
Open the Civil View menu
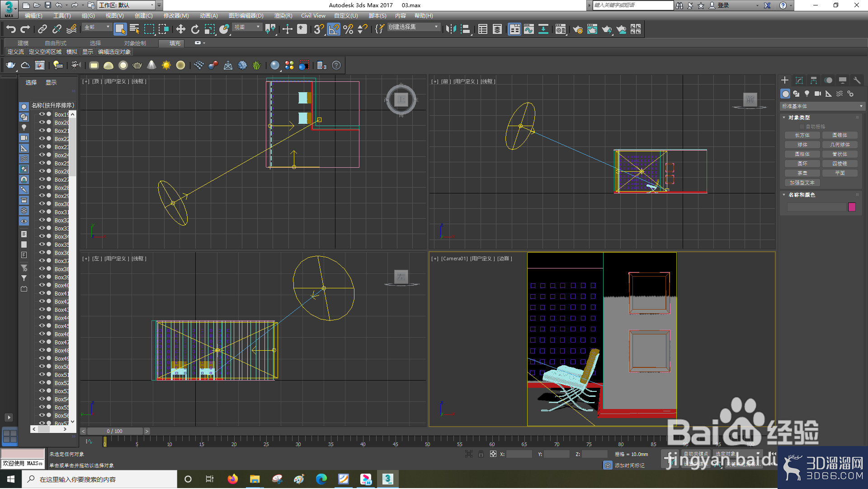point(313,15)
